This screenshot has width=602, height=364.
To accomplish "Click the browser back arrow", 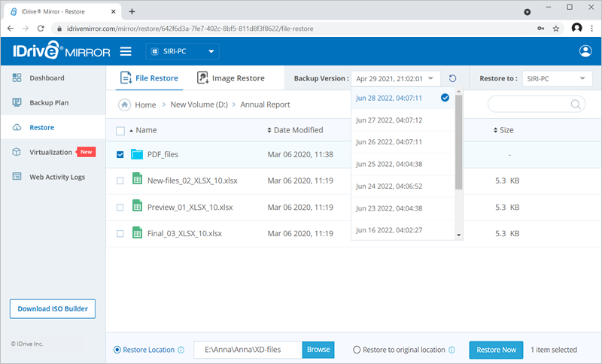I will 11,29.
